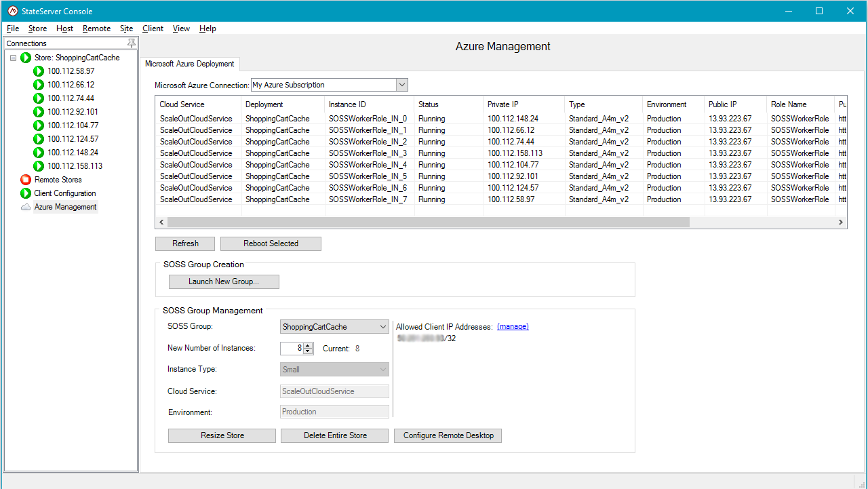Image resolution: width=868 pixels, height=489 pixels.
Task: Click the New Number of Instances field
Action: coord(292,349)
